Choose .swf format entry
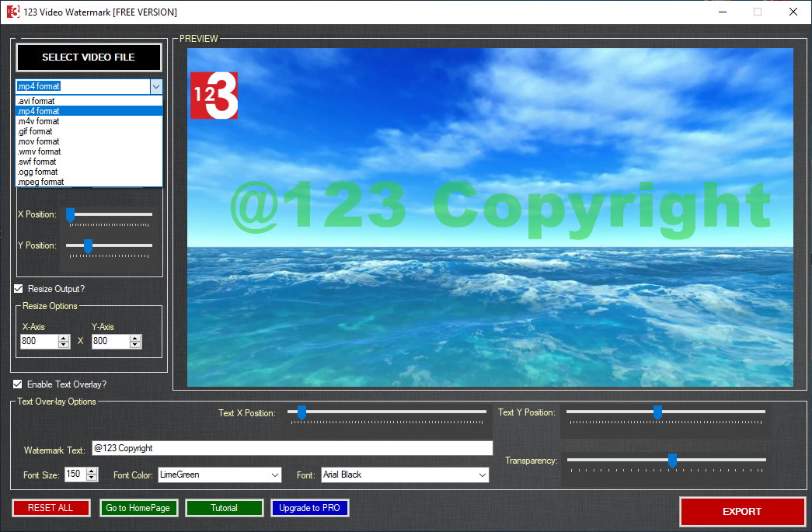This screenshot has height=532, width=812. click(89, 162)
